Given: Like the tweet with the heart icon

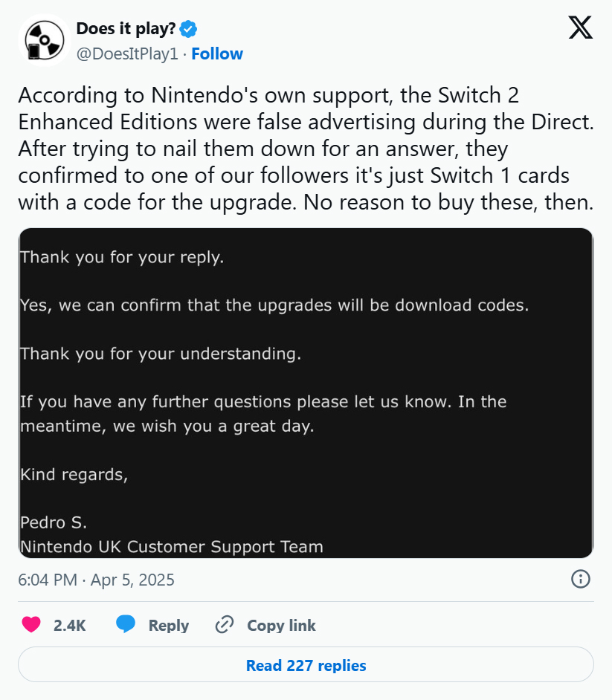Looking at the screenshot, I should point(31,624).
